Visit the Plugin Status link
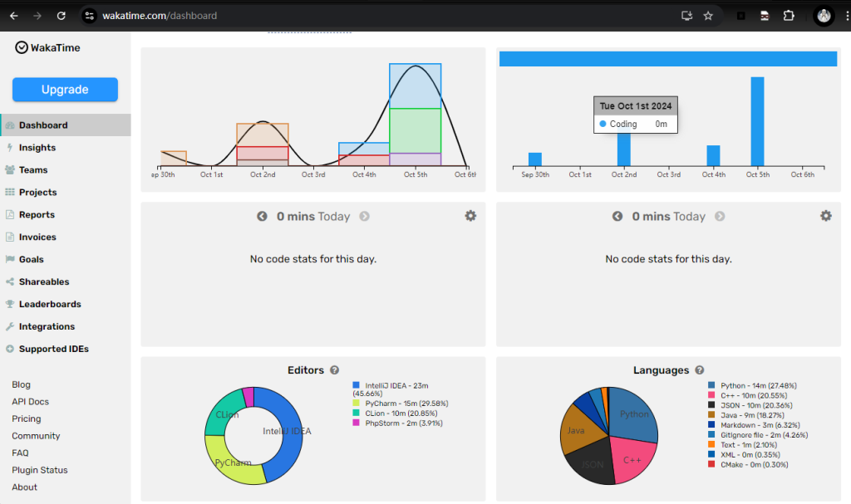 (x=40, y=470)
